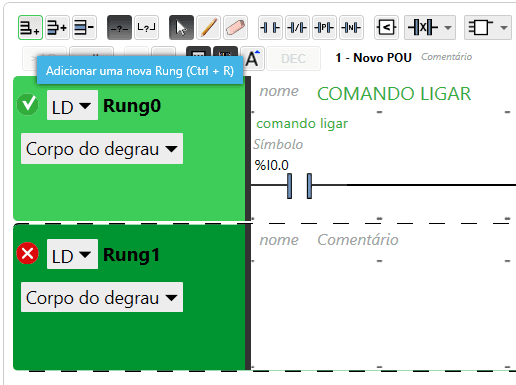
Task: Insert a normally closed contact
Action: click(x=297, y=27)
